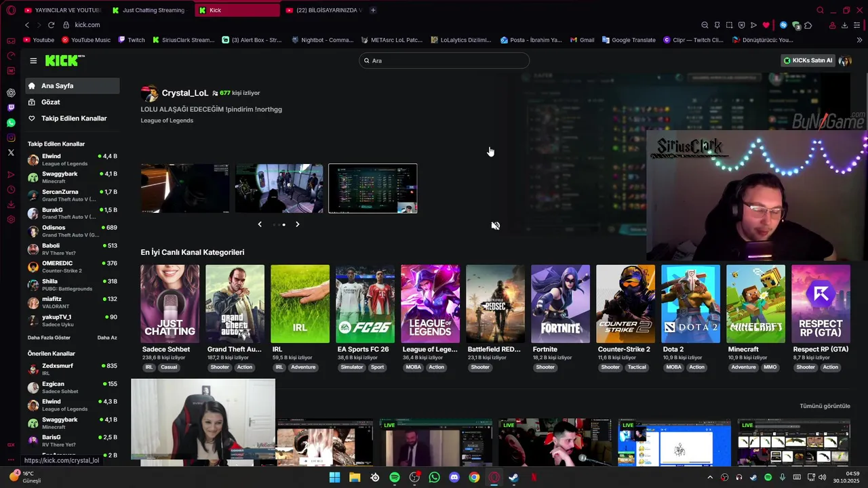Open Takip Edilen Kanallar in sidebar
Image resolution: width=868 pixels, height=488 pixels.
pos(73,119)
